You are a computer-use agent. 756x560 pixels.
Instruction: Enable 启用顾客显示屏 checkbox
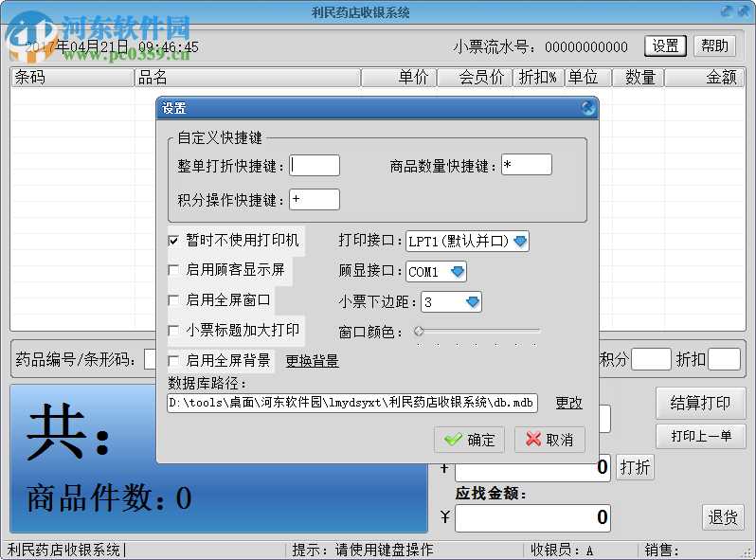(x=173, y=270)
